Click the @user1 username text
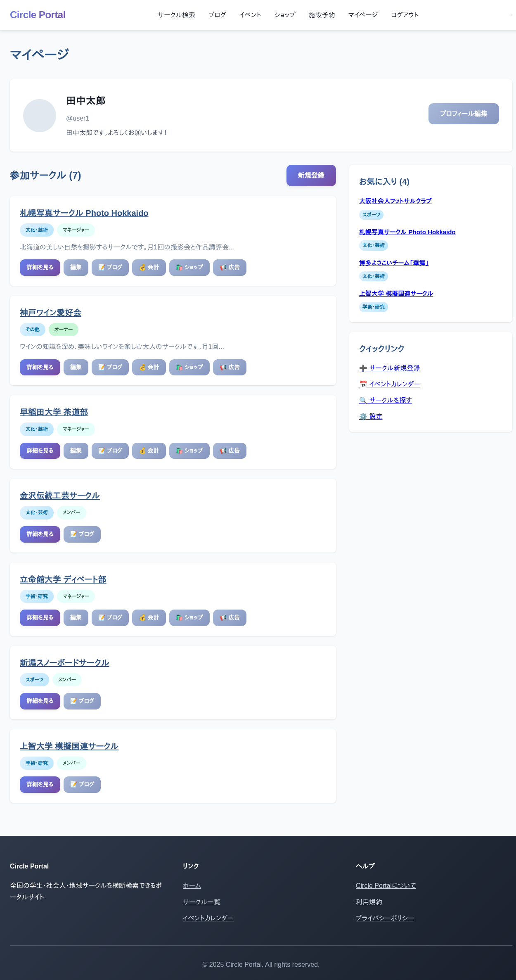Image resolution: width=516 pixels, height=980 pixels. tap(78, 119)
